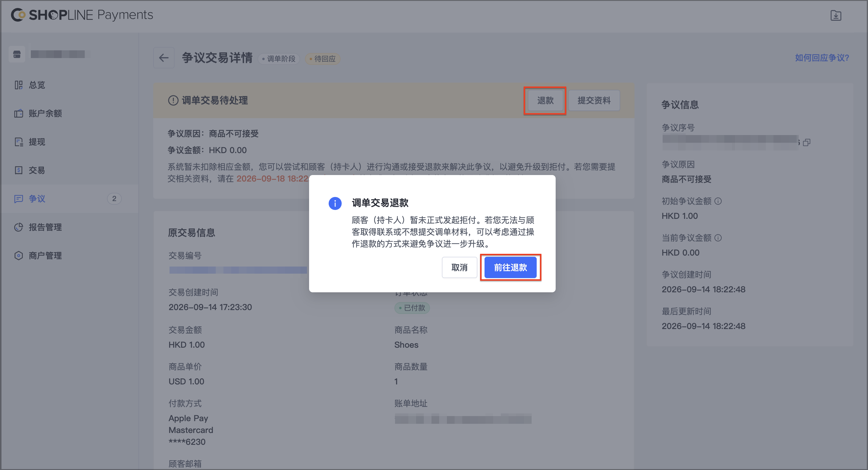Click the 待回应 status tag
868x470 pixels.
322,59
